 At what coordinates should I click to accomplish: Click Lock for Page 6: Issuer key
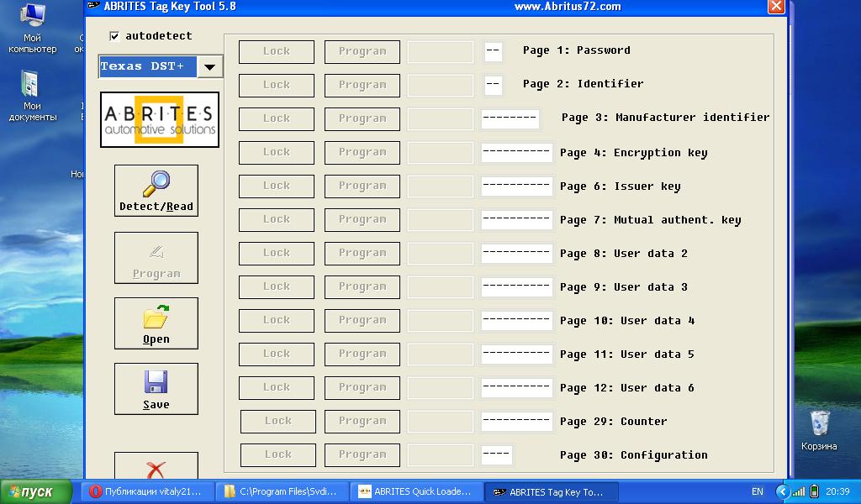pyautogui.click(x=276, y=186)
